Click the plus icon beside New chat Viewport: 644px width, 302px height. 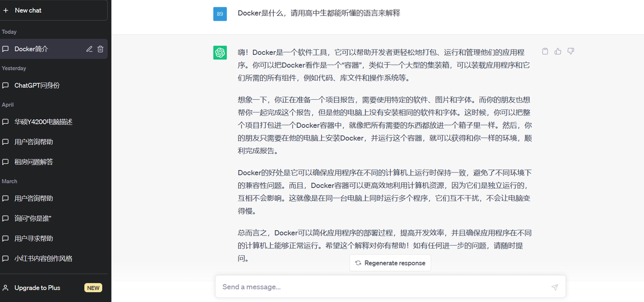point(6,10)
